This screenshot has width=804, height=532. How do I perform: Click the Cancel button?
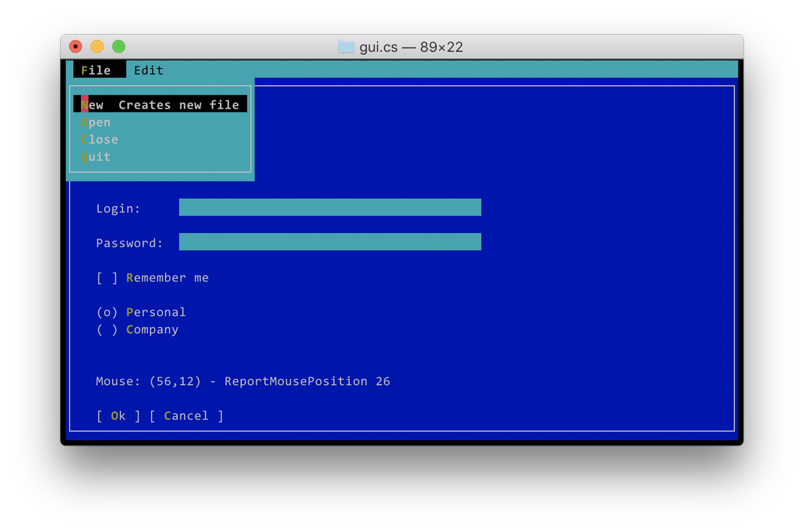tap(186, 416)
